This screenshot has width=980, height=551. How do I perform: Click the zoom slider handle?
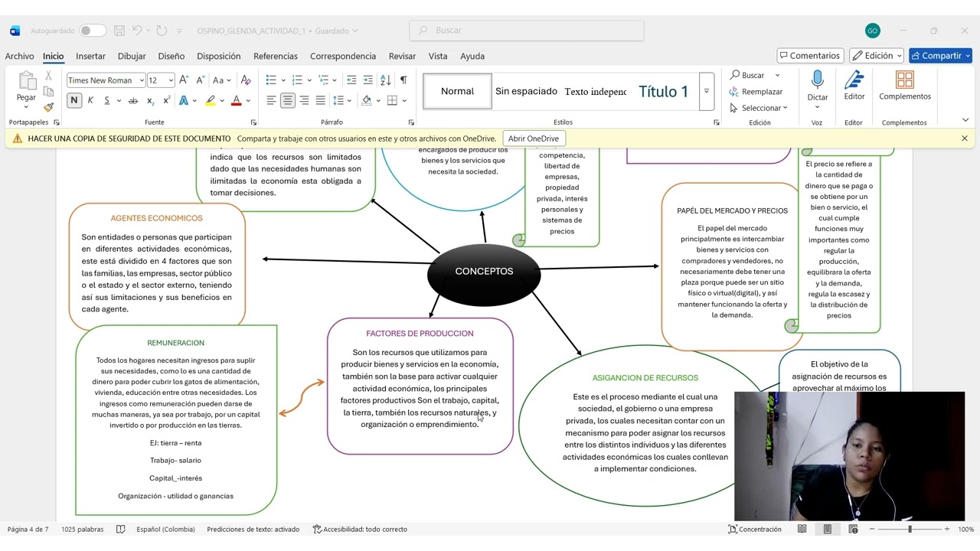(910, 529)
